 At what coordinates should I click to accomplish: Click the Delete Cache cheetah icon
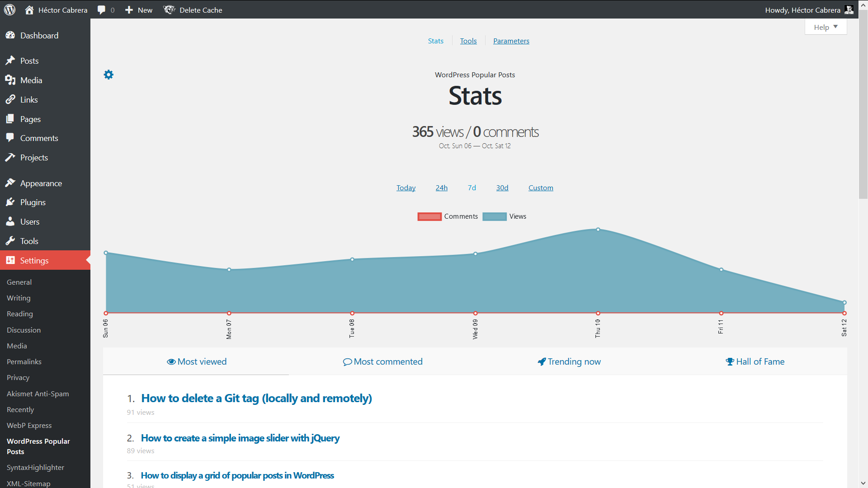click(169, 9)
